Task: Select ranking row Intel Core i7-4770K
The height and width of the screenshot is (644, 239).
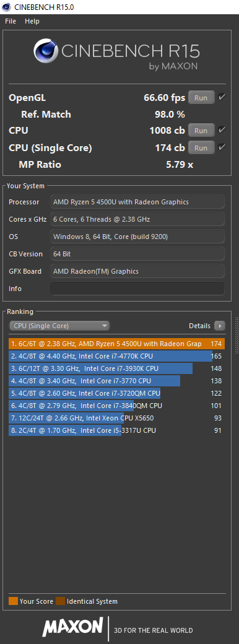Action: tap(116, 356)
